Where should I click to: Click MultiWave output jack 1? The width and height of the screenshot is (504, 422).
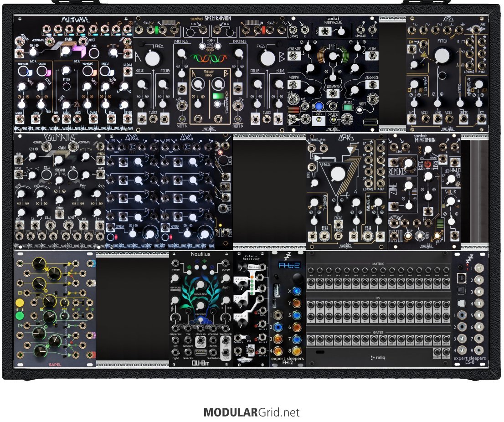tap(46, 30)
